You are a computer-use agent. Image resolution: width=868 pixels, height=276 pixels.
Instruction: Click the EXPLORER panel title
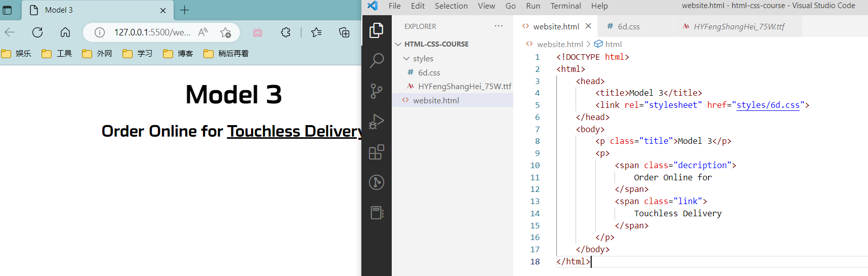(x=420, y=26)
